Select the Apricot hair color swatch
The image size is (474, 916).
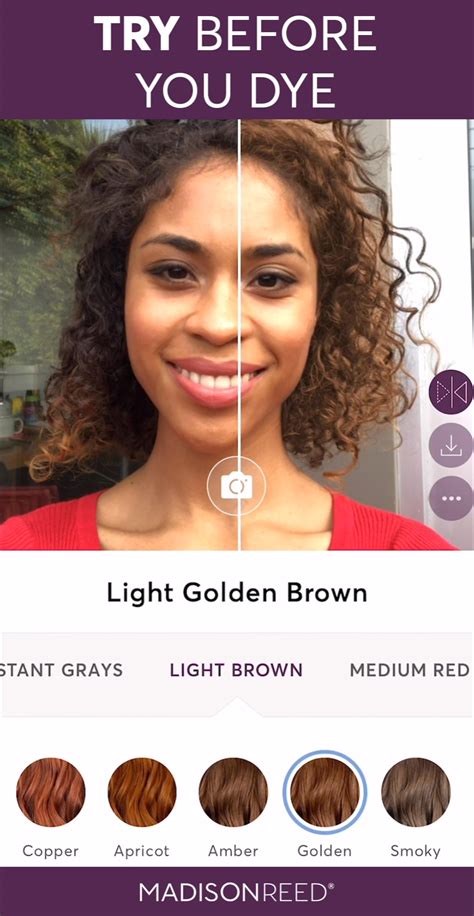click(142, 792)
